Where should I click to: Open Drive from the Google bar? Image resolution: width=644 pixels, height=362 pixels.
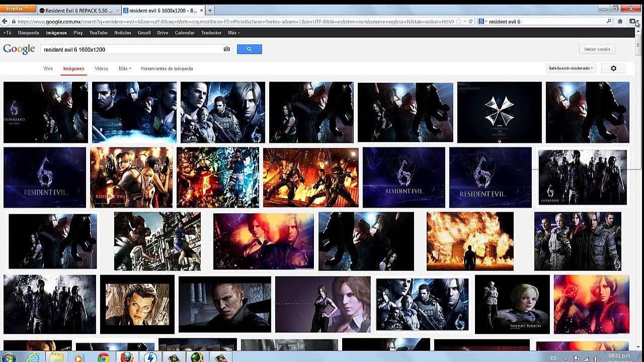click(163, 33)
